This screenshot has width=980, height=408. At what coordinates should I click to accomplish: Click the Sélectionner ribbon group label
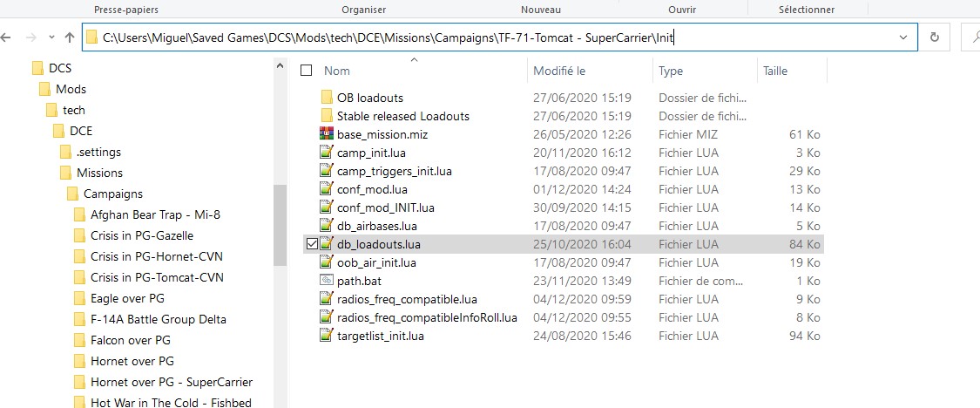[x=807, y=10]
